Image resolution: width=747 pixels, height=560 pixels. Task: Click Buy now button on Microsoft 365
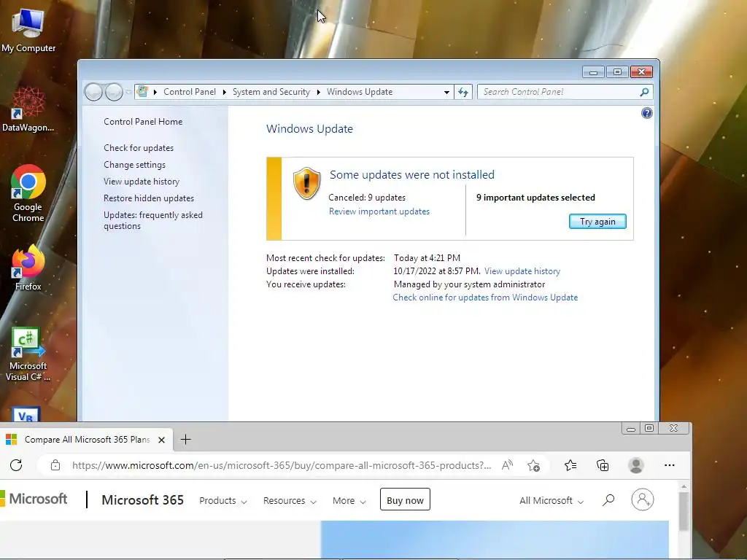click(405, 499)
